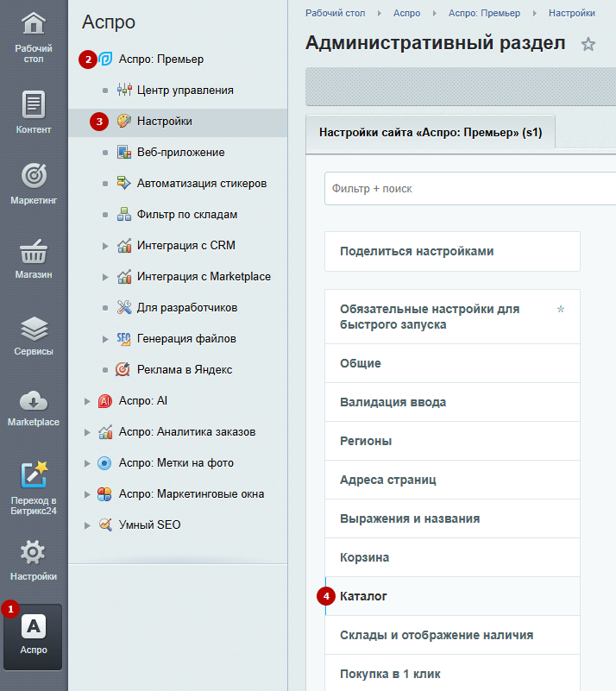Open the Магазин basket icon
This screenshot has height=691, width=616.
34,251
